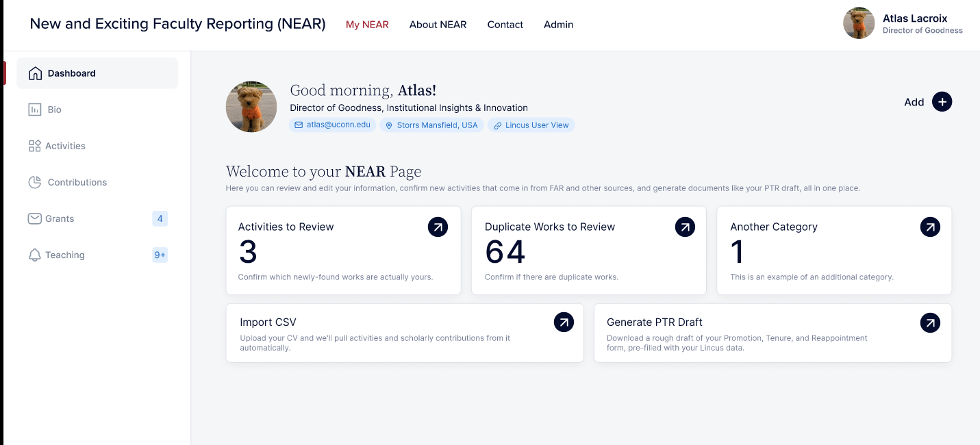Click the Teaching bell icon
This screenshot has width=980, height=445.
pyautogui.click(x=34, y=255)
